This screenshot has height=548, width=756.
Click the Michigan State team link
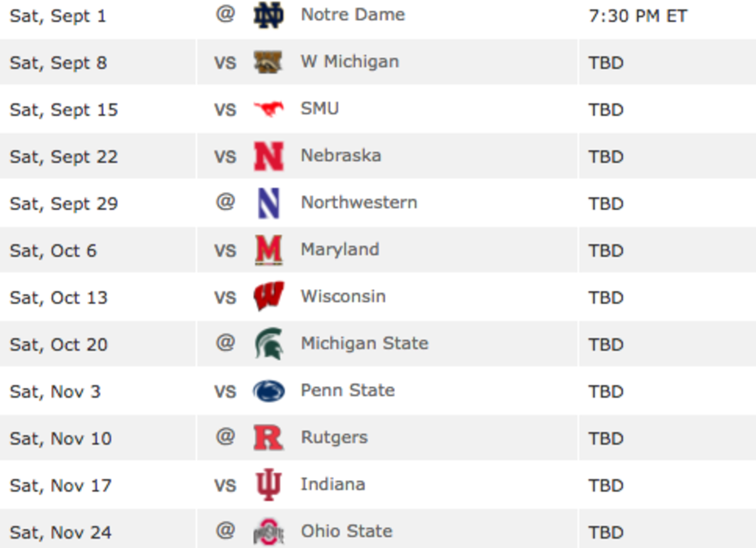pos(364,343)
